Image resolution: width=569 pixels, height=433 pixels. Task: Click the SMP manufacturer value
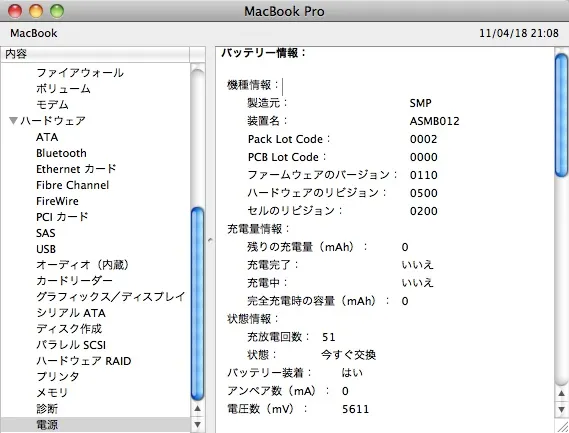click(421, 103)
